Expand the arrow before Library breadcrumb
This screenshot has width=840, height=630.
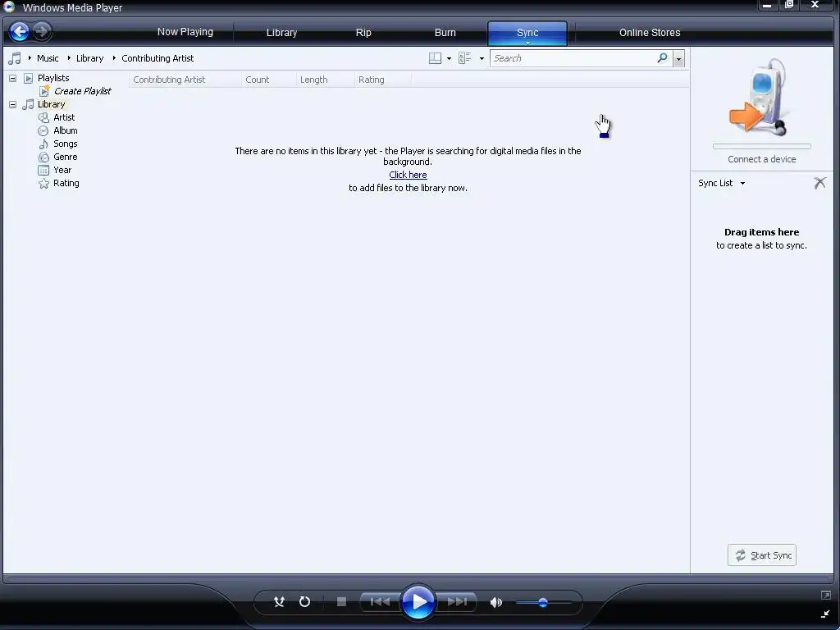click(x=69, y=58)
